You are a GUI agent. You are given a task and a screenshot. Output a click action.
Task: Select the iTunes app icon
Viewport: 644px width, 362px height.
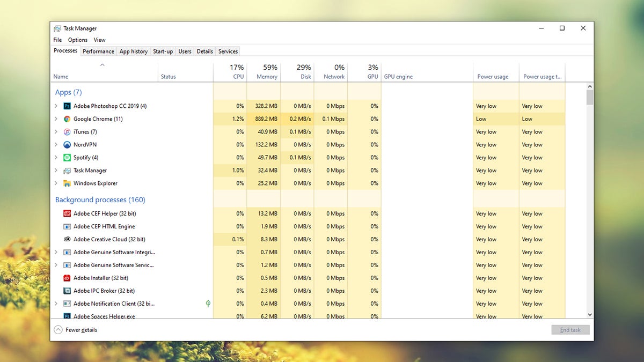click(x=67, y=132)
